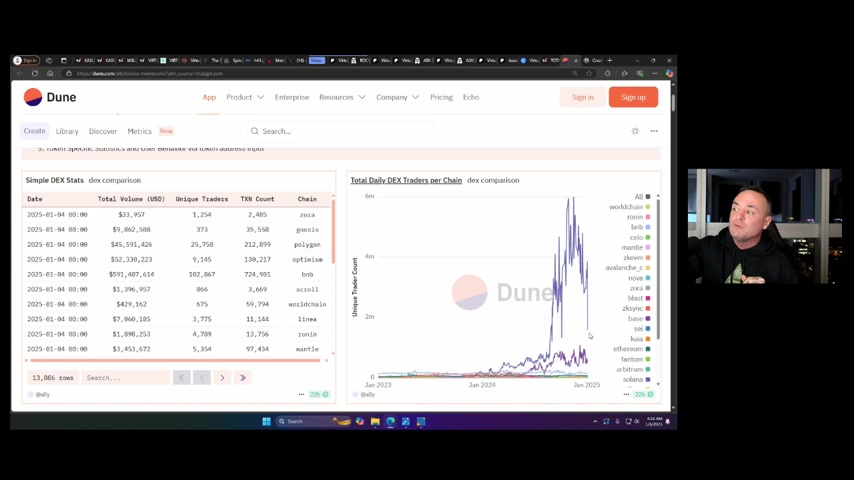The image size is (854, 480).
Task: Expand the Product dropdown menu
Action: pos(245,97)
